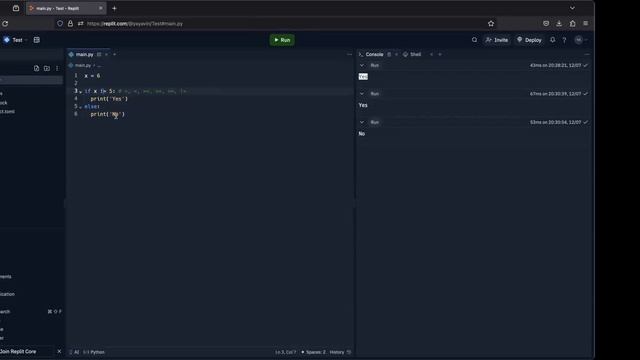Open the notifications bell
Image resolution: width=640 pixels, height=360 pixels.
tap(552, 40)
